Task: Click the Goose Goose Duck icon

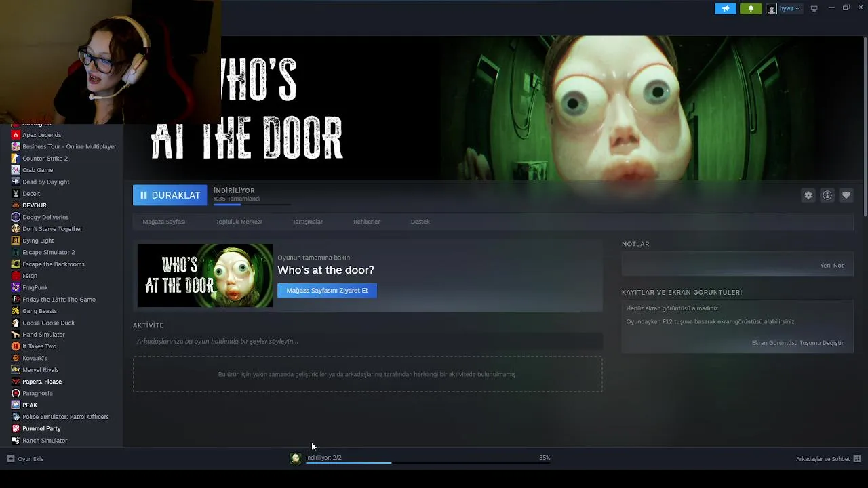Action: [x=16, y=323]
